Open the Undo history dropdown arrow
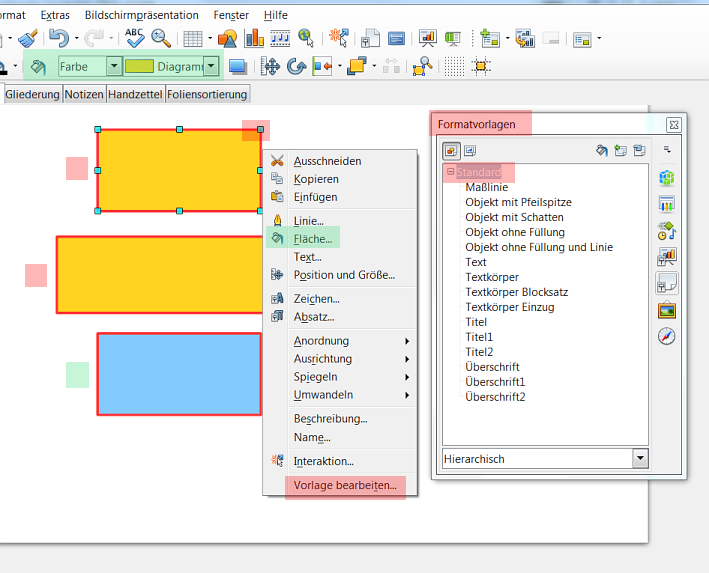The image size is (709, 573). point(76,39)
